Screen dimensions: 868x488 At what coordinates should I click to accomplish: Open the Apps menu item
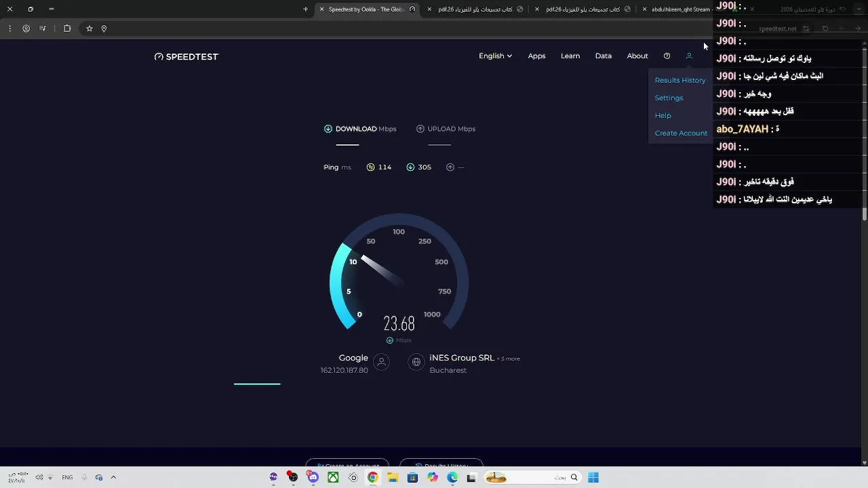pos(536,56)
